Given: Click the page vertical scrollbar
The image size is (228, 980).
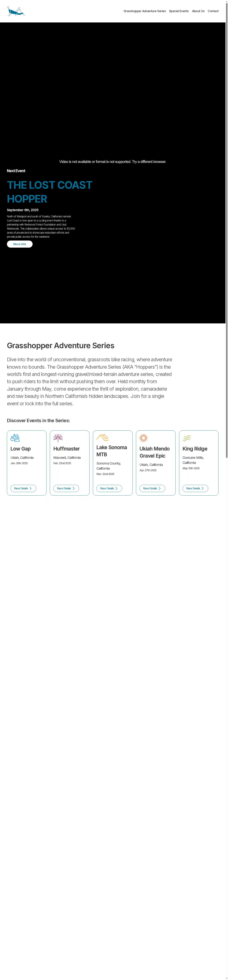Looking at the screenshot, I should coord(226,228).
